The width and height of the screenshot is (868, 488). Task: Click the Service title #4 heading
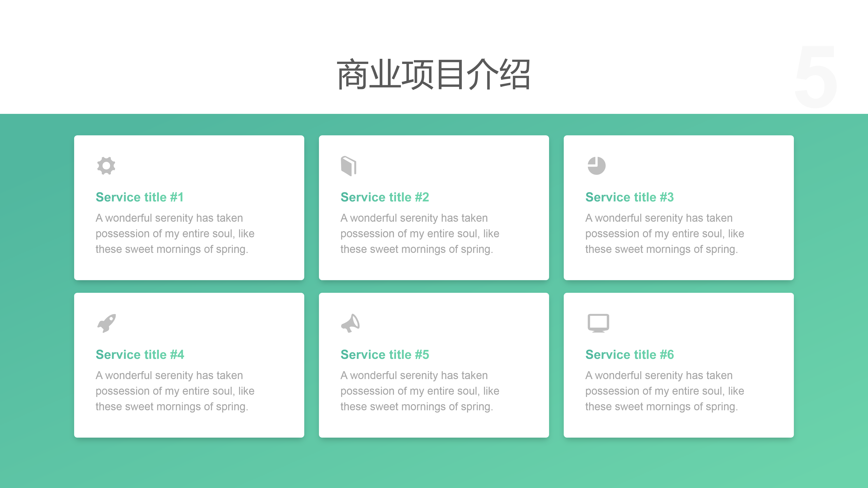tap(139, 354)
